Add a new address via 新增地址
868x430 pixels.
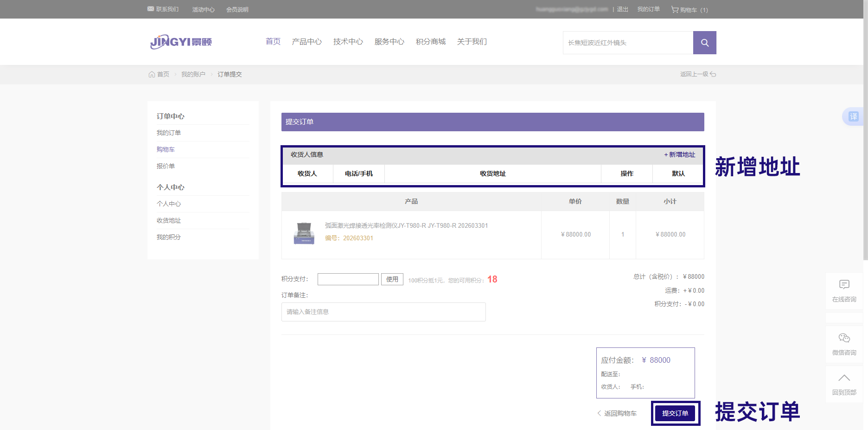coord(680,155)
